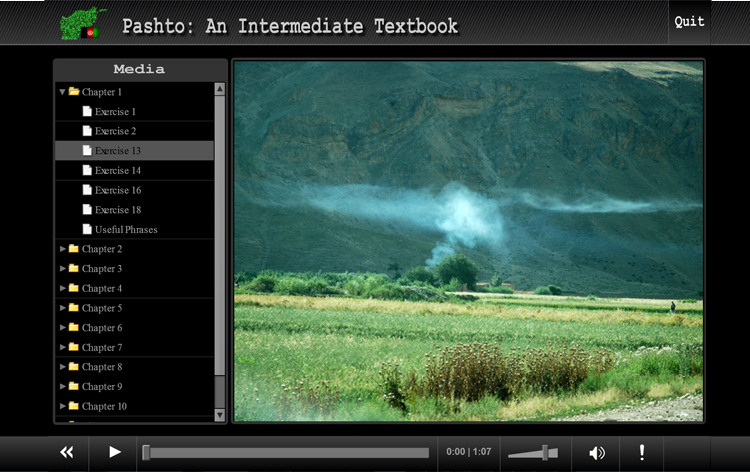Open Exercise 16 media item
750x472 pixels.
pos(134,190)
